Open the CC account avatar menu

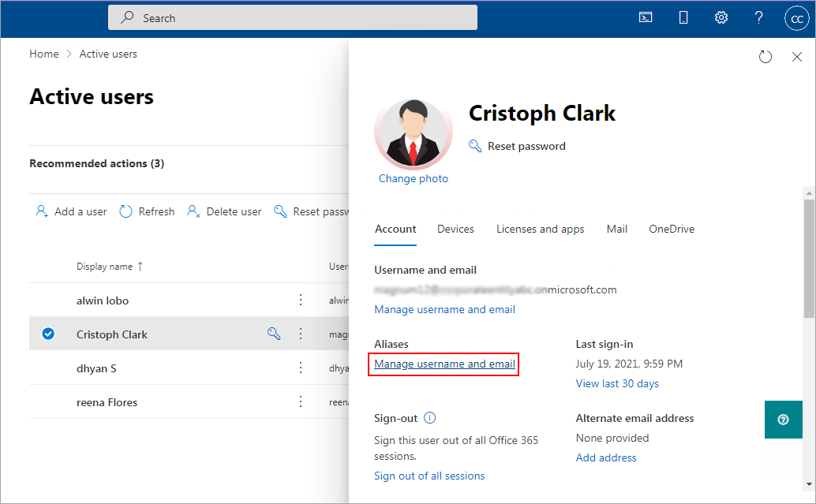click(796, 18)
